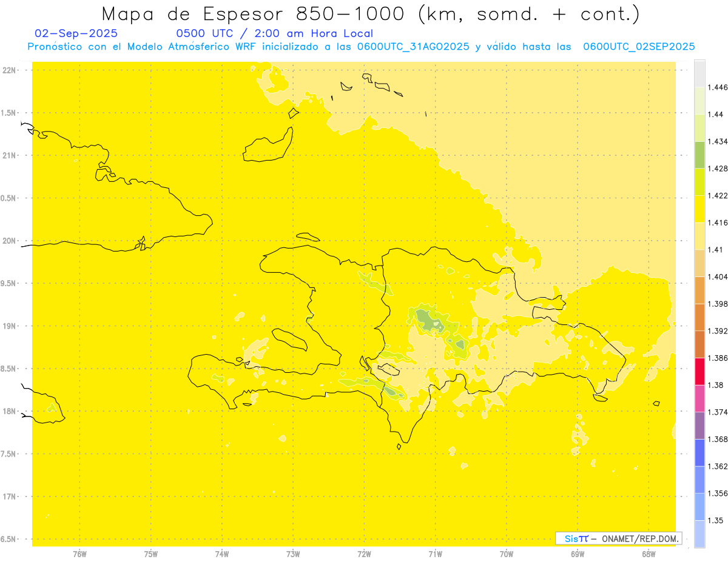
Task: Click the '21N' latitude label
Action: [10, 156]
